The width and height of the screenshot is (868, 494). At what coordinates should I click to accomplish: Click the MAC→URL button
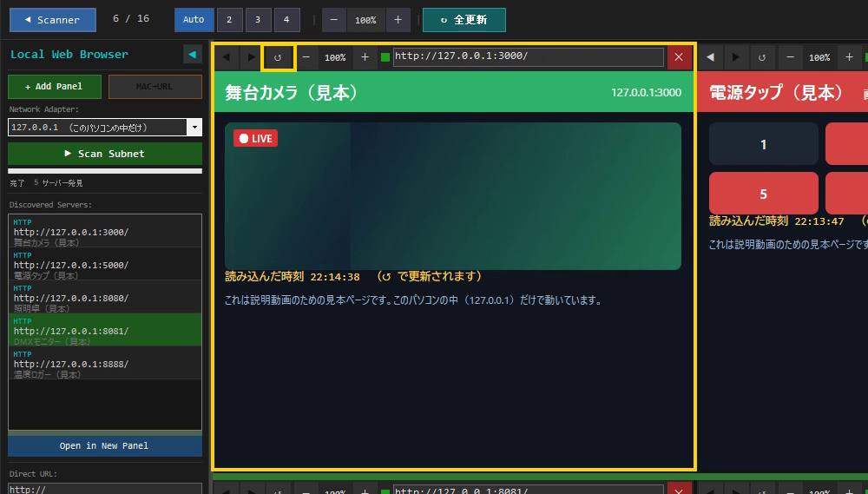(x=155, y=87)
